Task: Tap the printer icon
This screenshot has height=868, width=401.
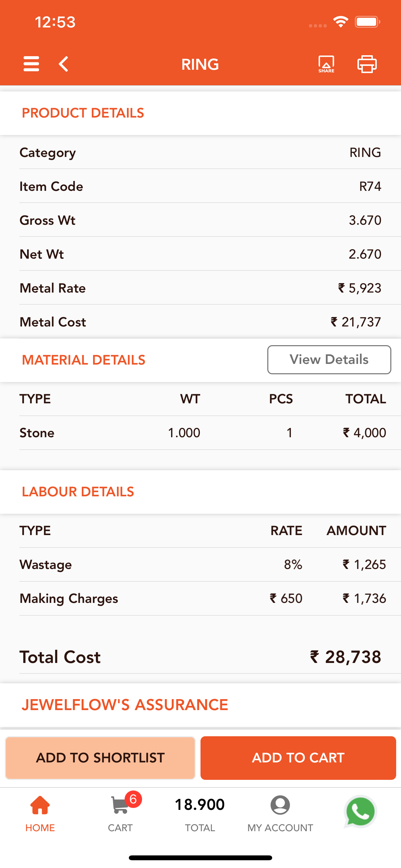Action: pos(367,64)
